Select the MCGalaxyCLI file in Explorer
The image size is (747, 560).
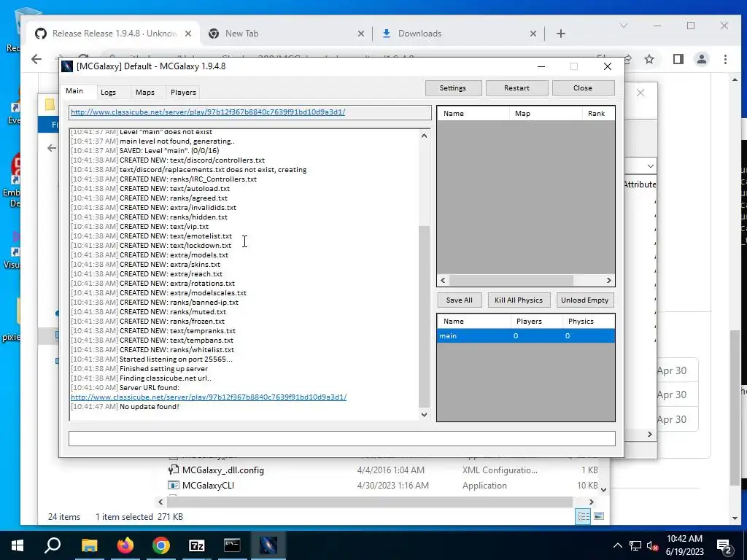pyautogui.click(x=208, y=485)
